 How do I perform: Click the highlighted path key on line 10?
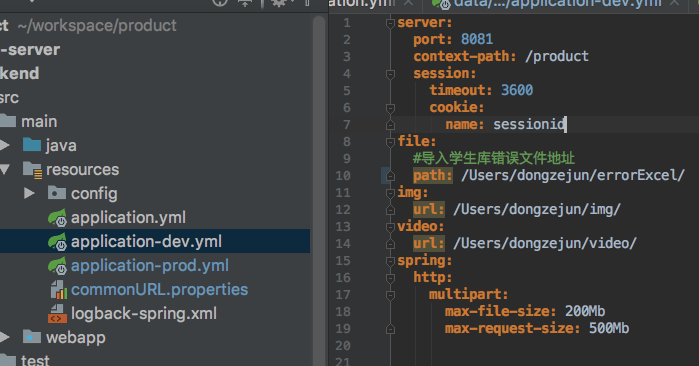432,176
